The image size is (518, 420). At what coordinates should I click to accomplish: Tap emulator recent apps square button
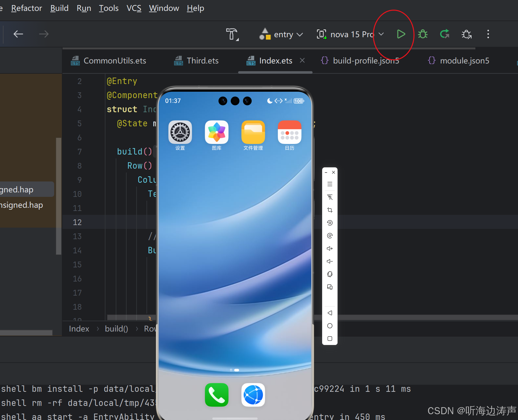(330, 339)
